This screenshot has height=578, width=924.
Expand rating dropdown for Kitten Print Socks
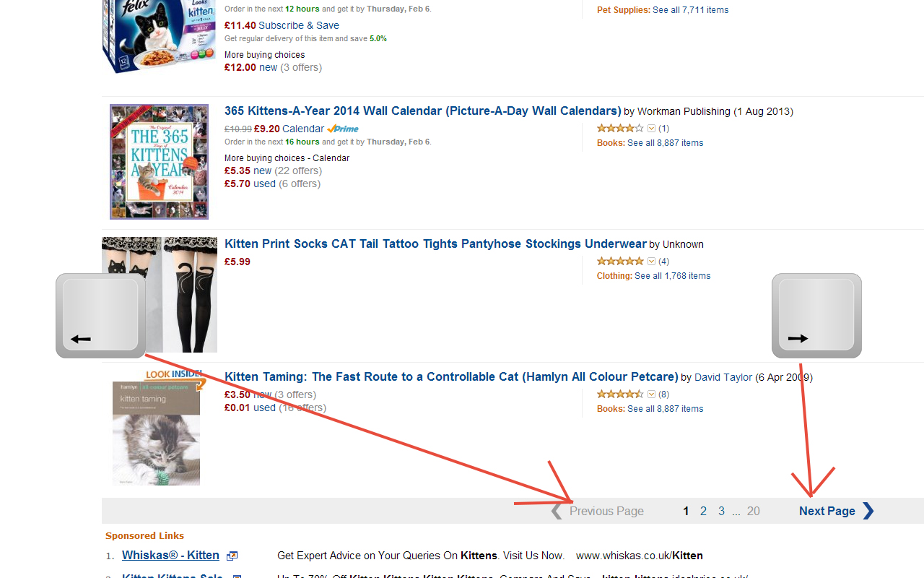pyautogui.click(x=651, y=262)
